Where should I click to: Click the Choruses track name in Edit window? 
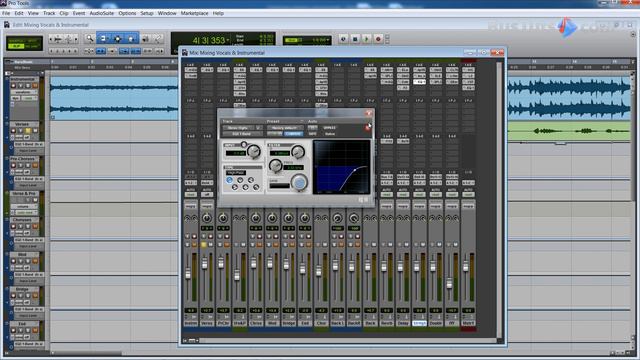tap(22, 220)
